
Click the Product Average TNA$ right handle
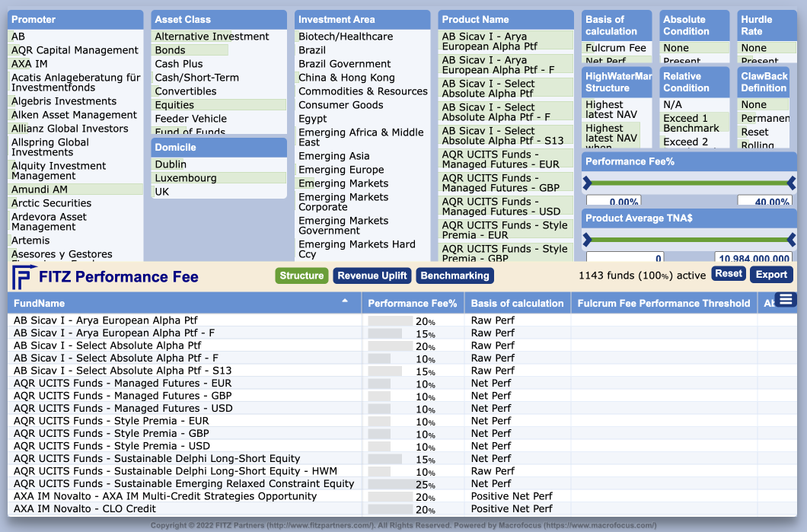(x=791, y=240)
